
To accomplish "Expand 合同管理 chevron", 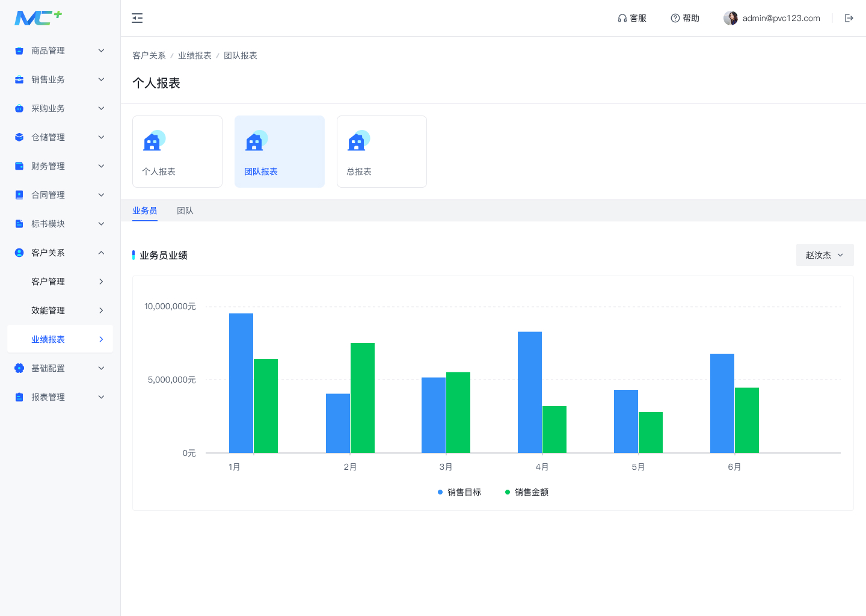I will click(101, 195).
